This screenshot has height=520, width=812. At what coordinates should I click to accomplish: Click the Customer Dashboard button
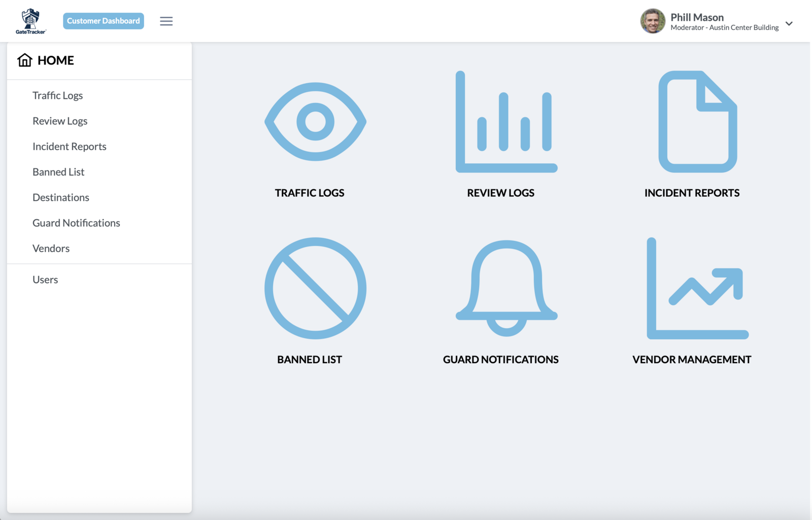click(x=104, y=21)
